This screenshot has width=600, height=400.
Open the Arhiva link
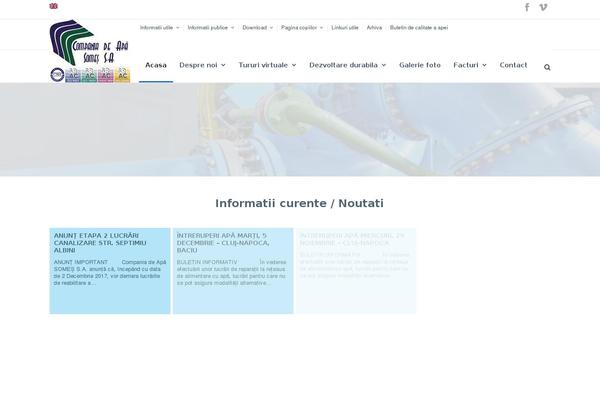click(x=374, y=28)
